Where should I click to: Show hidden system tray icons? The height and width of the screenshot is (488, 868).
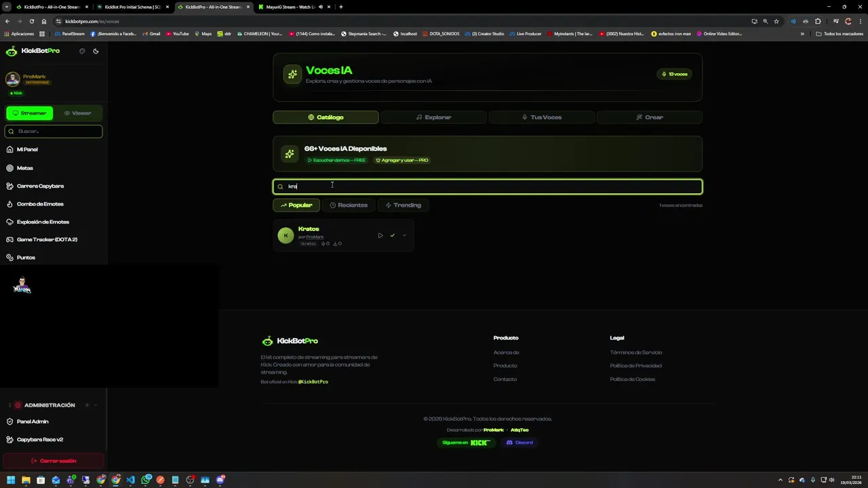[x=780, y=480]
